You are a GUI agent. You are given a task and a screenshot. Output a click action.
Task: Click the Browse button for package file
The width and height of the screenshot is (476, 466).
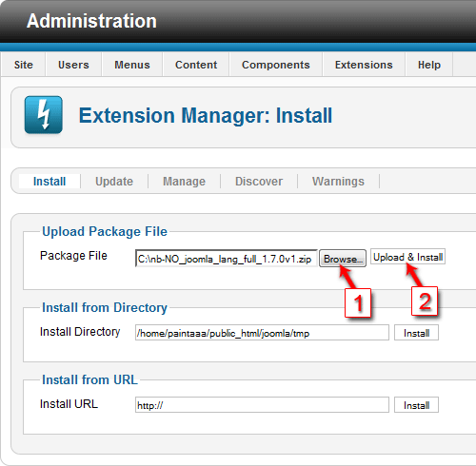point(343,259)
